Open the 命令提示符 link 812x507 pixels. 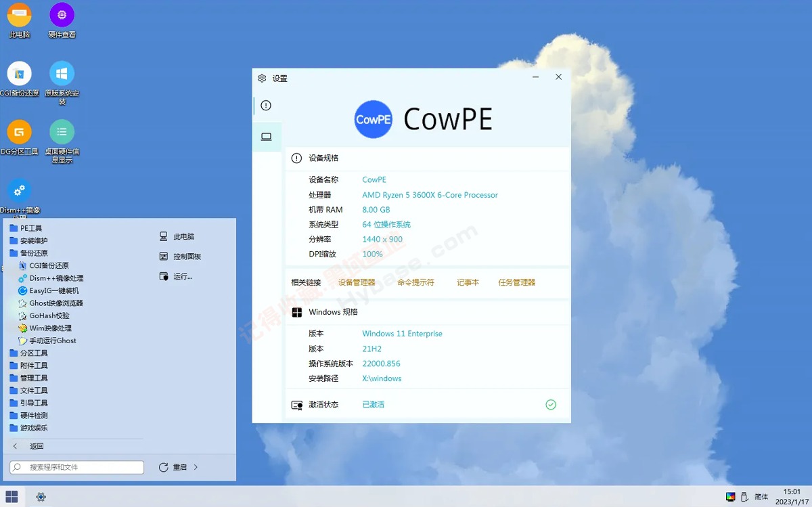click(x=415, y=282)
